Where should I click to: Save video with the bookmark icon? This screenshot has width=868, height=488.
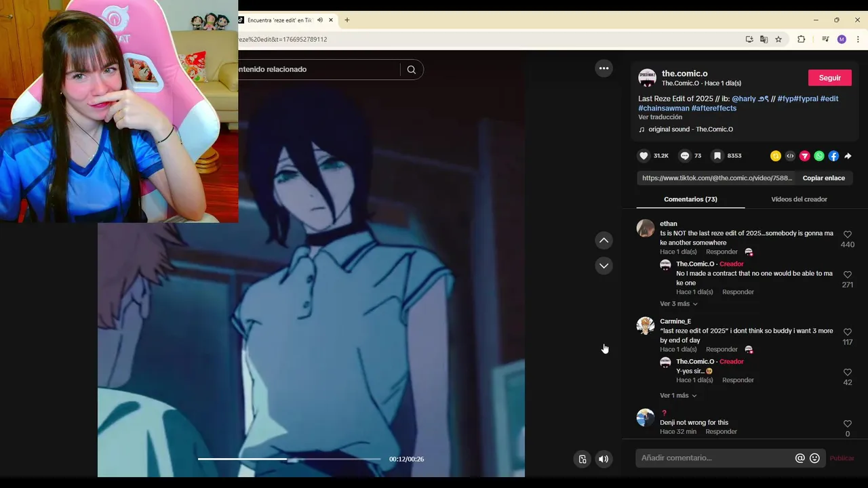coord(717,156)
